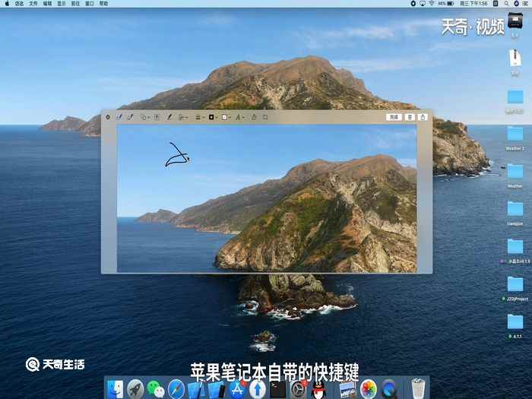Open App Store from the Dock
Screen dimensions: 532x399
(237, 389)
